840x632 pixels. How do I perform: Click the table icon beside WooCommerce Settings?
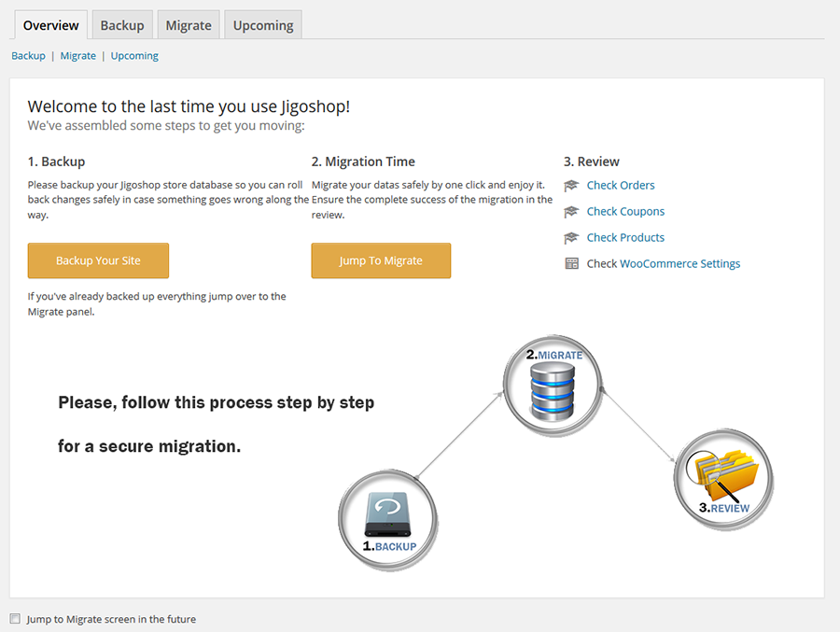(x=572, y=264)
